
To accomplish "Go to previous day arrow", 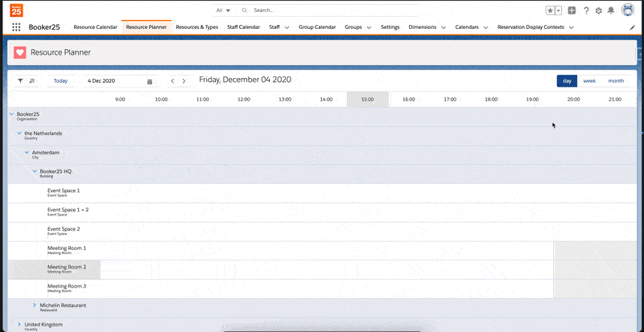I will 172,81.
